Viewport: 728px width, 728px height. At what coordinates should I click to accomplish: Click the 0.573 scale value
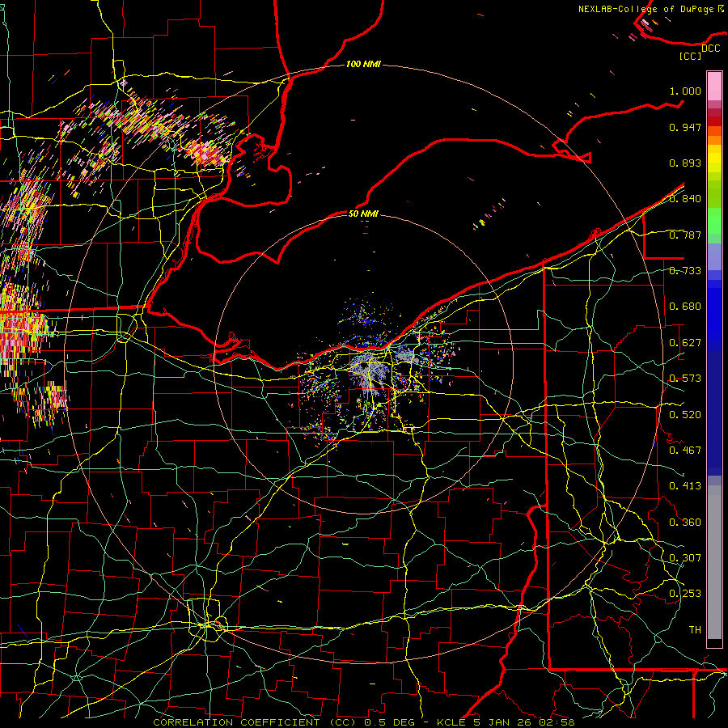(x=685, y=379)
